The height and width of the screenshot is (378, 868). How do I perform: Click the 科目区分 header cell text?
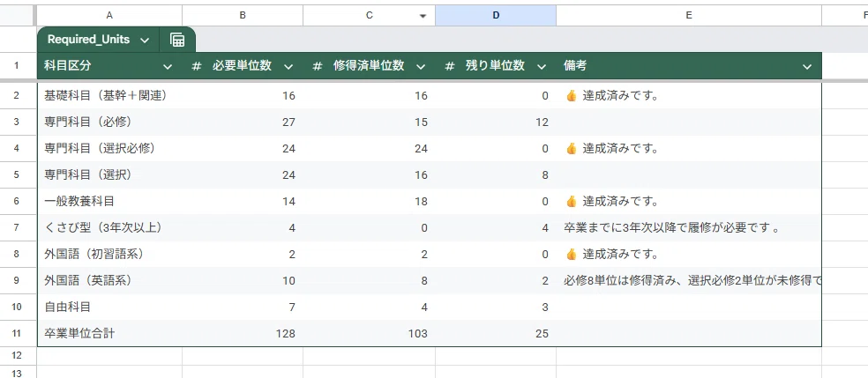(68, 66)
